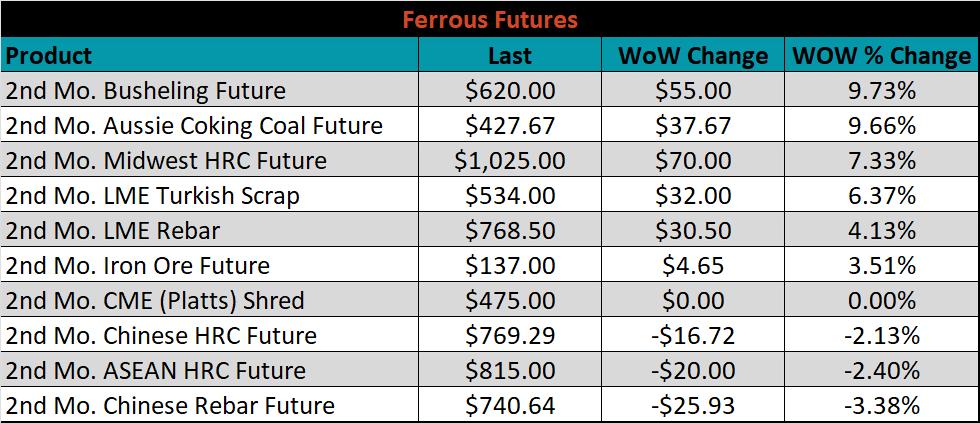Click the $70.00 Midwest HRC change cell

click(692, 159)
